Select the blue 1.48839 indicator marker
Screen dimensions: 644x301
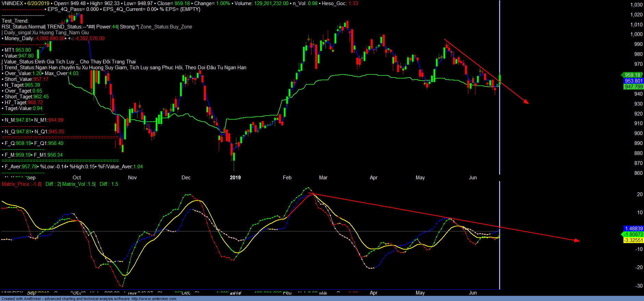[634, 229]
